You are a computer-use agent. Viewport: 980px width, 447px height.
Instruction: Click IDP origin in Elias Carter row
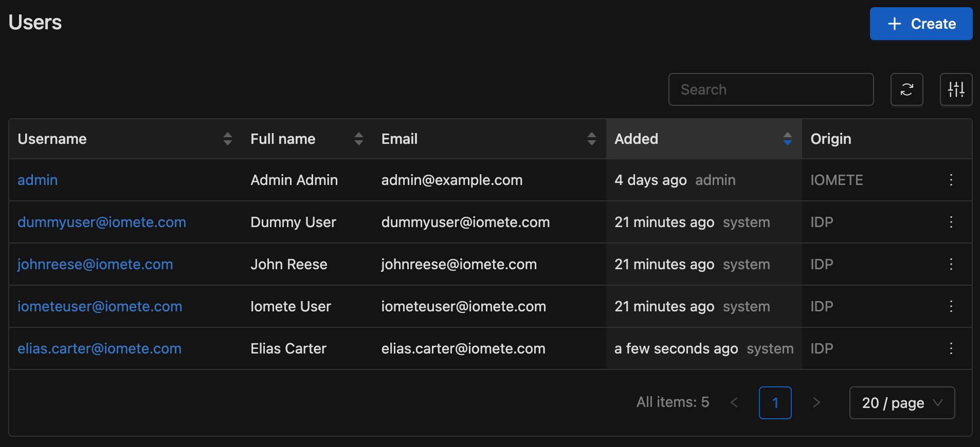(x=822, y=348)
